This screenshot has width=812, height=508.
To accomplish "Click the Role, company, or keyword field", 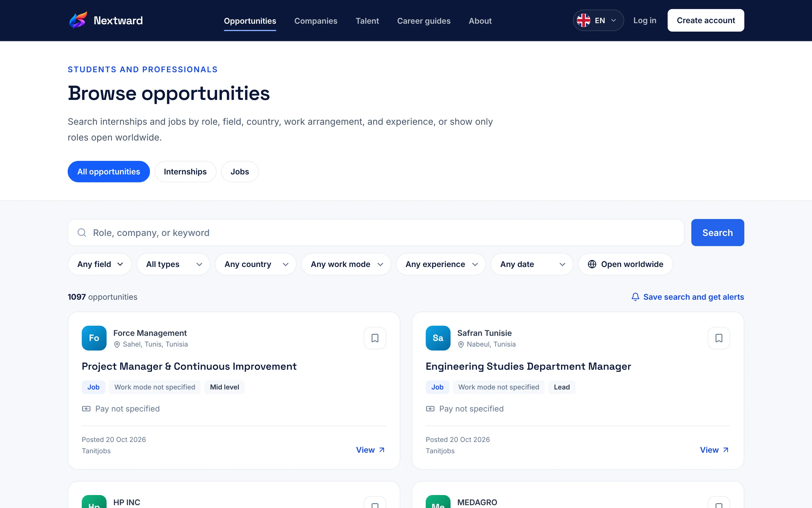I will (376, 233).
